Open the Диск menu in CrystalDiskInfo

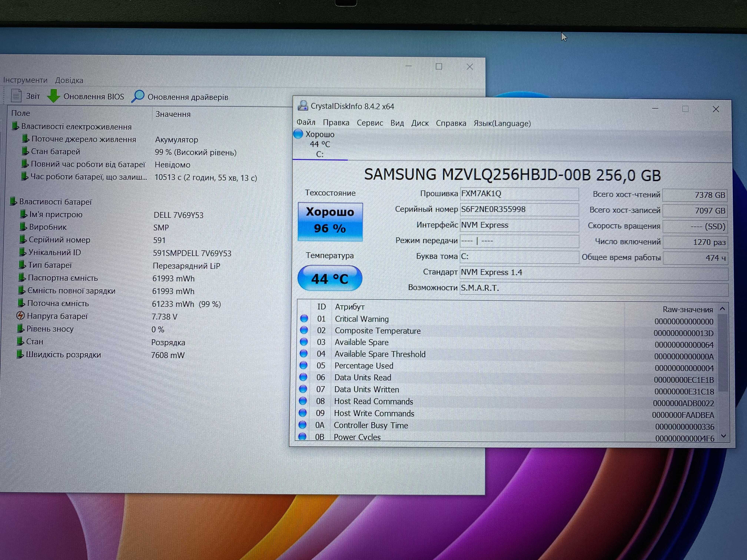[420, 123]
